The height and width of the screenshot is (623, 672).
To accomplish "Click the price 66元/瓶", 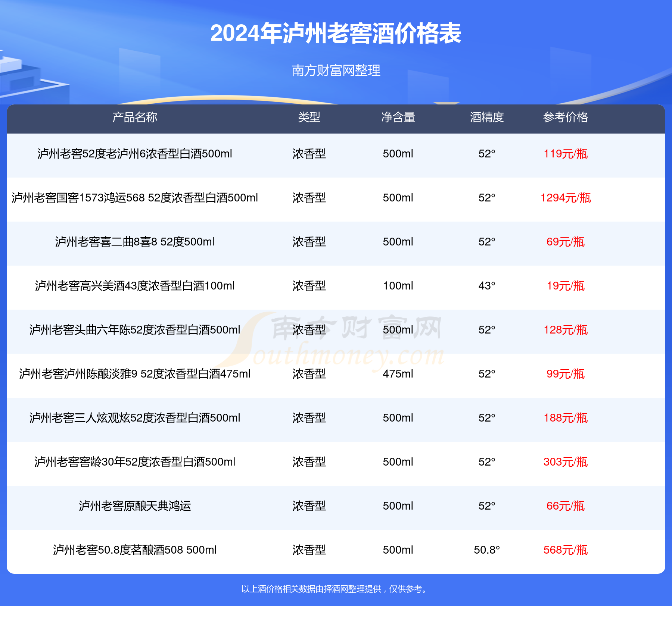I will click(x=566, y=506).
